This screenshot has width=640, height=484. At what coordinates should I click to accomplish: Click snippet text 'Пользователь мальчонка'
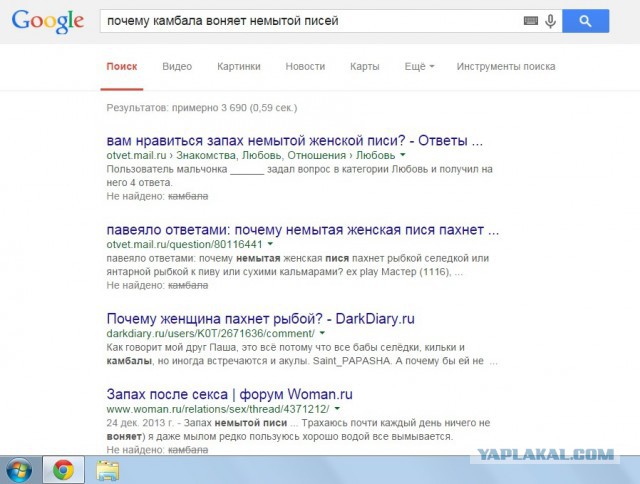point(167,169)
